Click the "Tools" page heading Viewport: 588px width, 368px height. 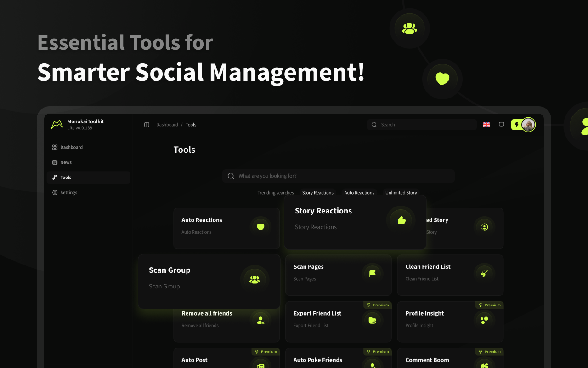click(x=184, y=150)
